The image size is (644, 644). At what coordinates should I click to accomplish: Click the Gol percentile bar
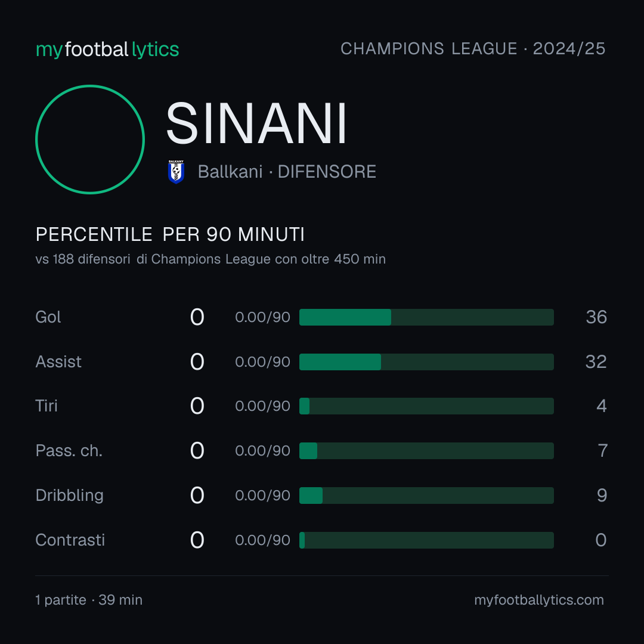(x=426, y=317)
